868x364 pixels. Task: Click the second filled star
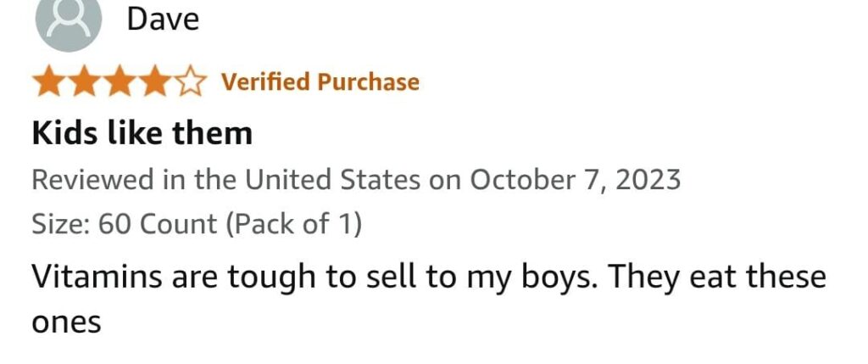tap(85, 83)
